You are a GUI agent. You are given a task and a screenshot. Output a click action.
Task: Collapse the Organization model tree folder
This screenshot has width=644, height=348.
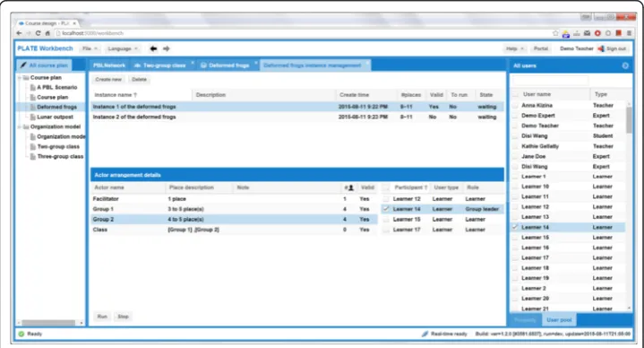tap(20, 126)
